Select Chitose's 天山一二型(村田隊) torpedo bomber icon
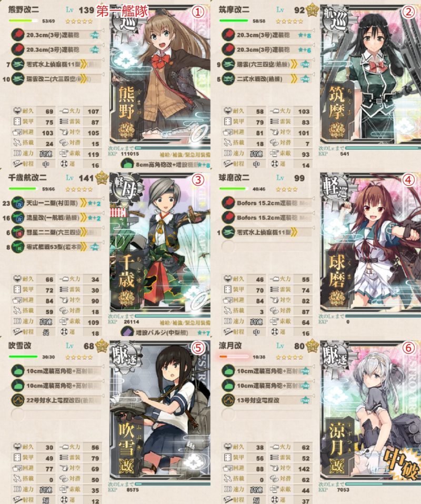This screenshot has height=504, width=421. coord(18,203)
